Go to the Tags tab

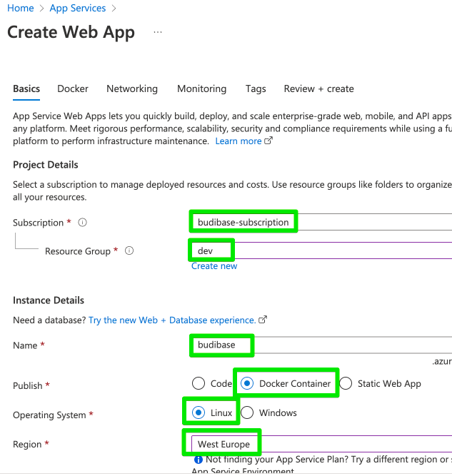coord(256,88)
